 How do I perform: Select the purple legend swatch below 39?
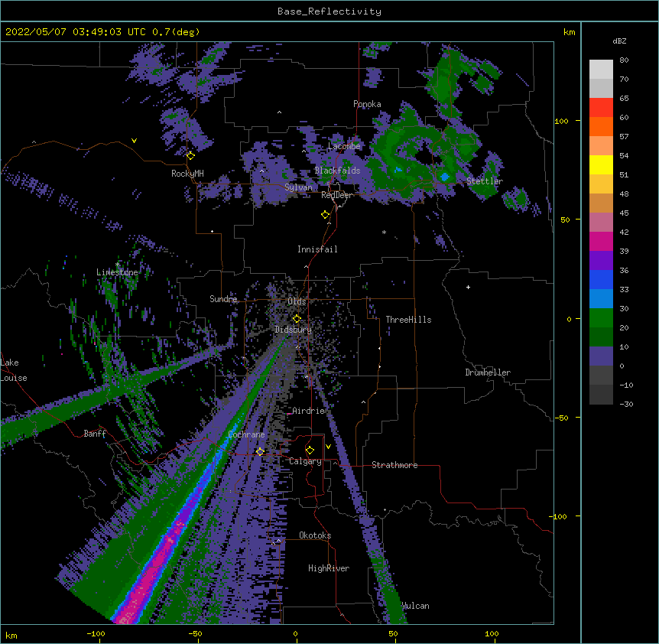pos(601,261)
